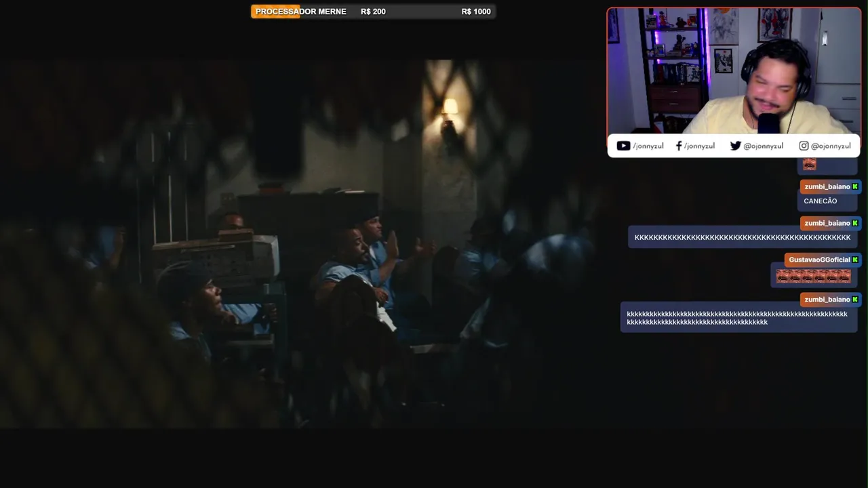Viewport: 868px width, 488px height.
Task: Click the streamer webcam feed
Action: 734,71
